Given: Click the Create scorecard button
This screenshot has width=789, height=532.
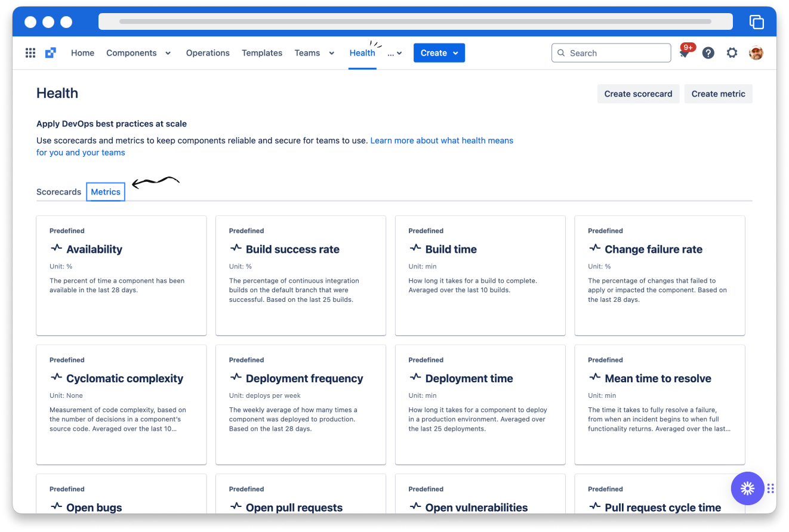Looking at the screenshot, I should (638, 94).
